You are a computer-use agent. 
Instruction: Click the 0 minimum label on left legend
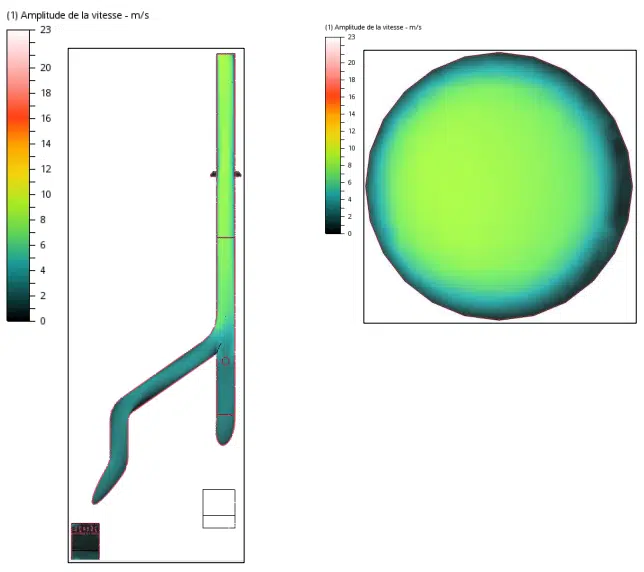click(x=43, y=321)
